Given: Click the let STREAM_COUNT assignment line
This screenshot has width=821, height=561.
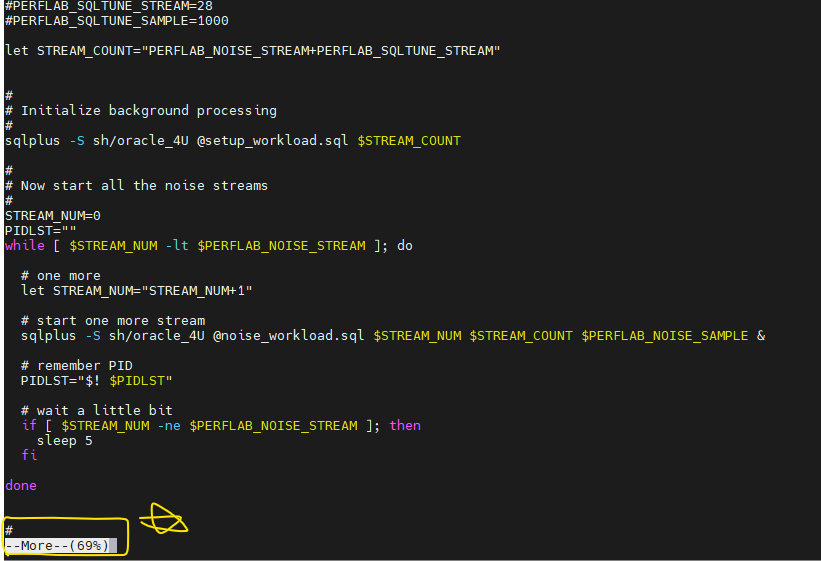Looking at the screenshot, I should [252, 51].
